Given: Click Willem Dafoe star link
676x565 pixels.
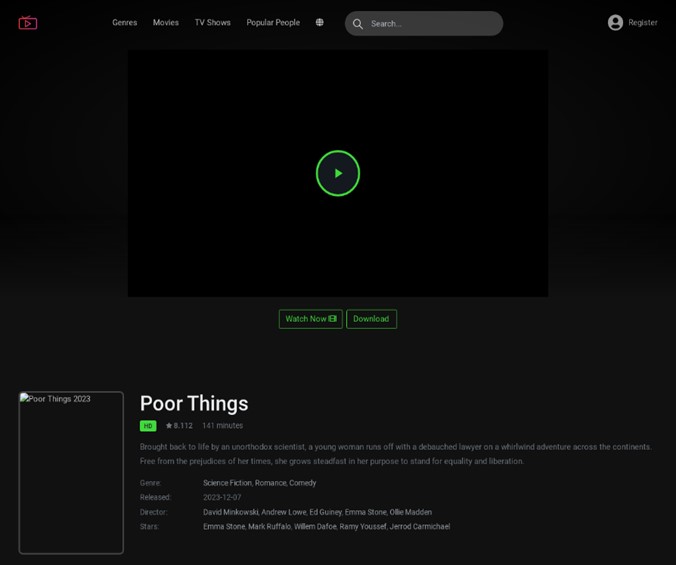Looking at the screenshot, I should (314, 527).
